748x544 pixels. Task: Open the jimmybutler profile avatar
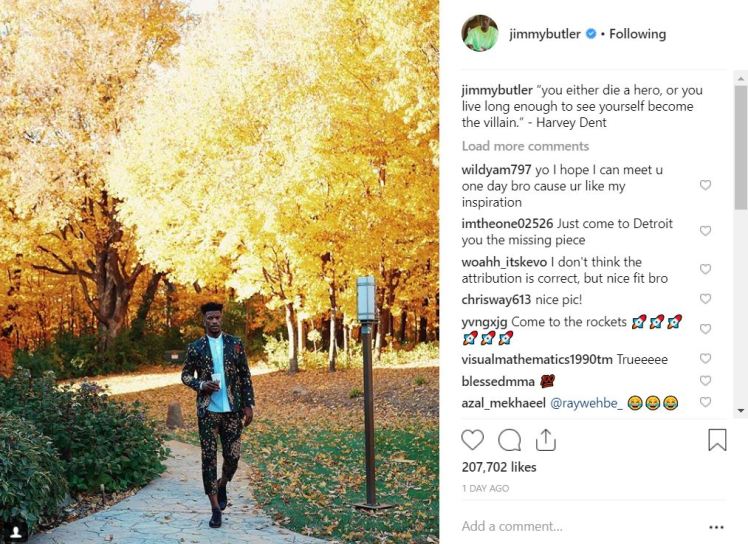480,33
